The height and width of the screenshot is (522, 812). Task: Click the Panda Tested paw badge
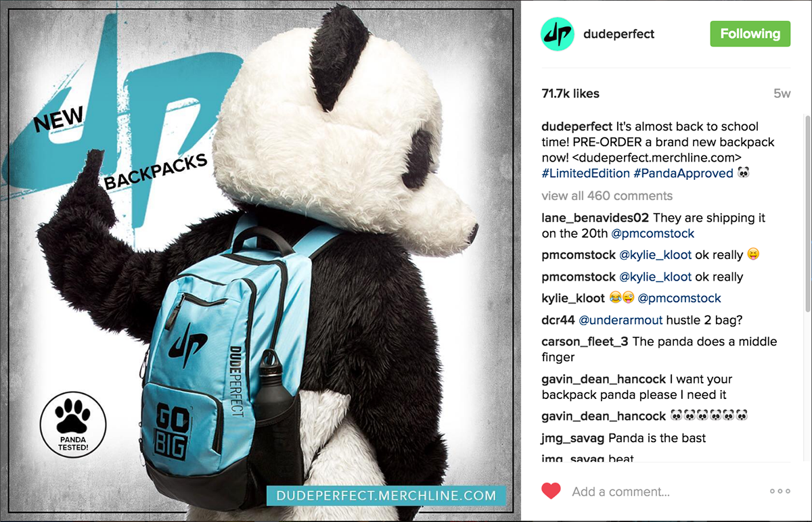(73, 425)
